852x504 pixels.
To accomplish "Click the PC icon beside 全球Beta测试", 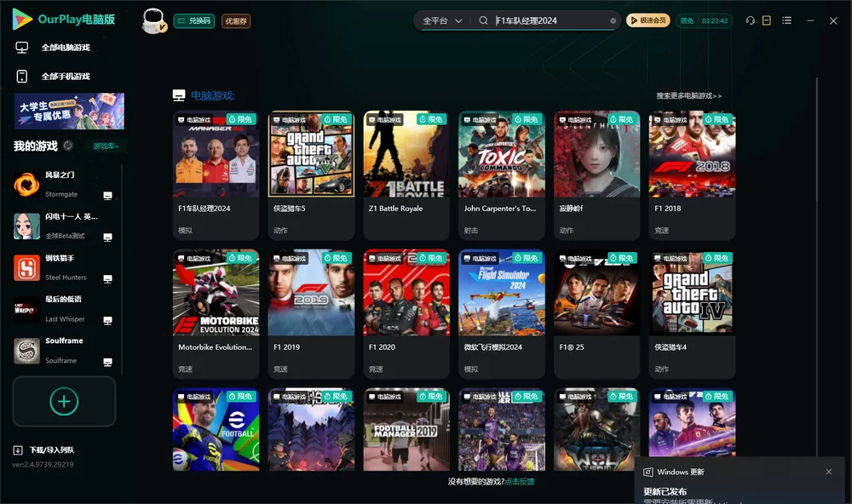I will pos(107,238).
